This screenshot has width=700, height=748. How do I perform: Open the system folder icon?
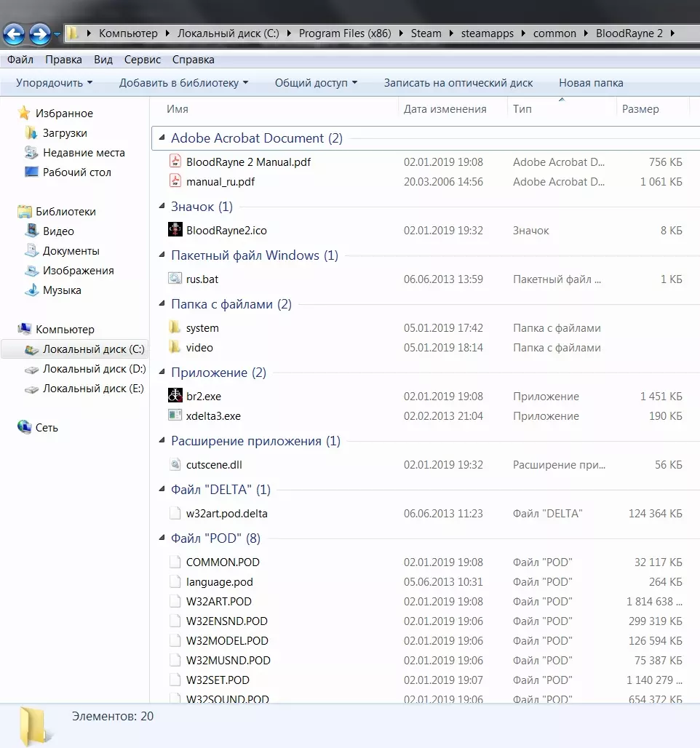[175, 328]
